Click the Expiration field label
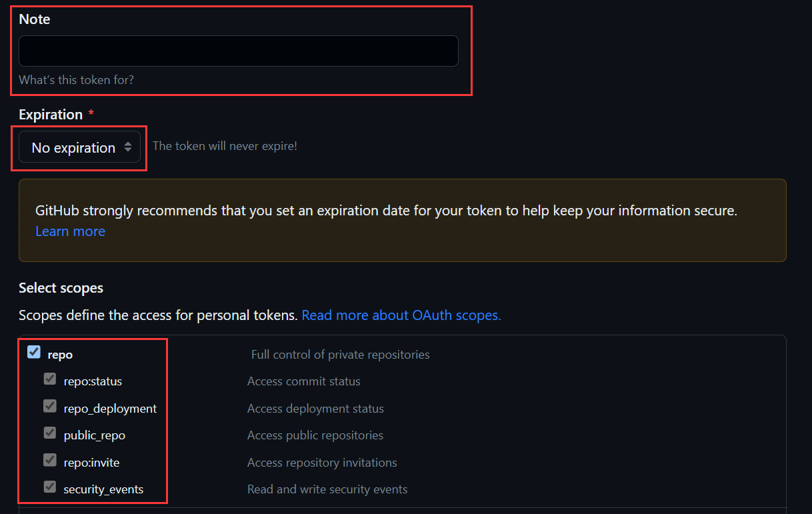Viewport: 812px width, 514px height. tap(51, 115)
